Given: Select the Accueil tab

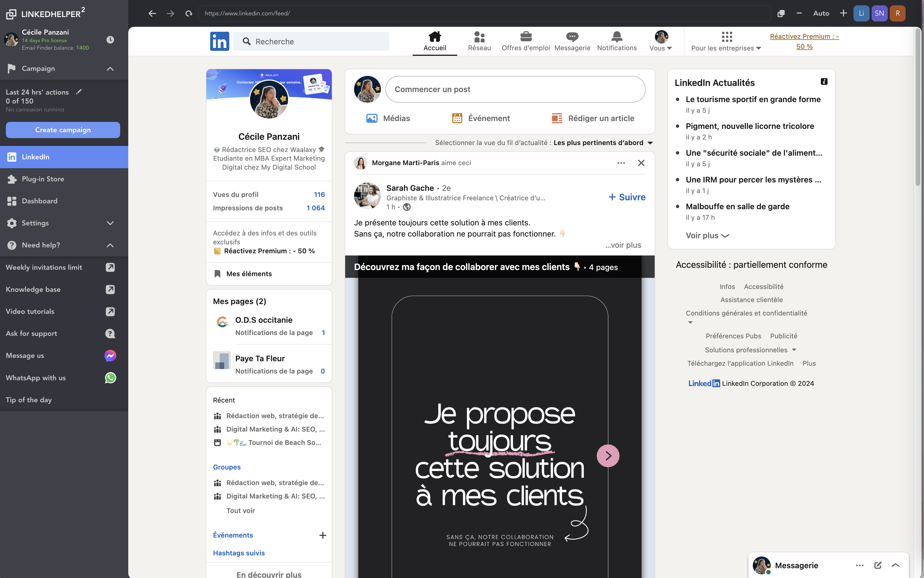Looking at the screenshot, I should tap(435, 41).
